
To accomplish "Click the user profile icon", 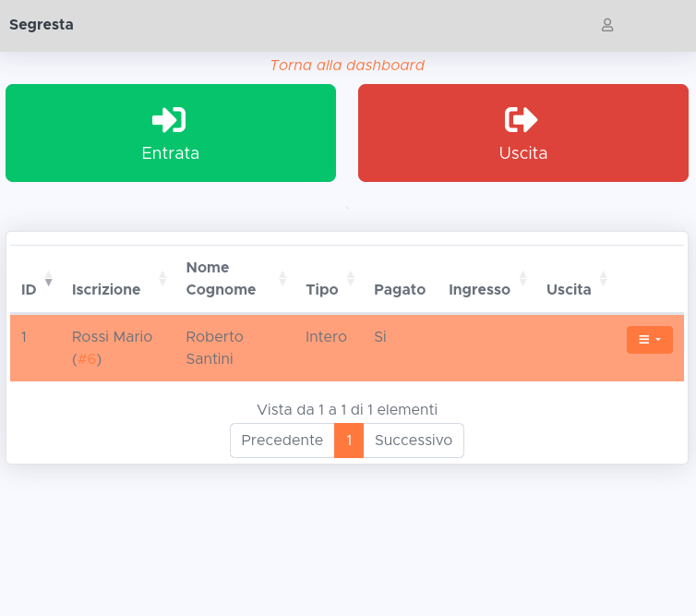I will click(607, 25).
